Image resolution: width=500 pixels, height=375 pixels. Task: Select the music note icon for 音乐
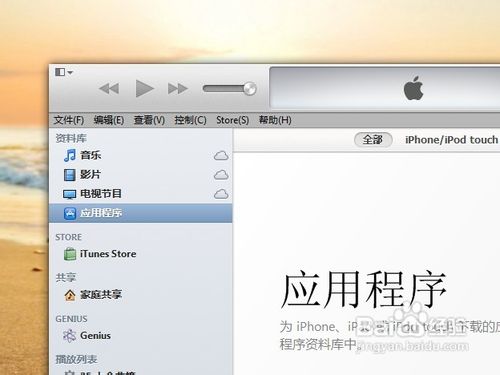click(x=70, y=155)
